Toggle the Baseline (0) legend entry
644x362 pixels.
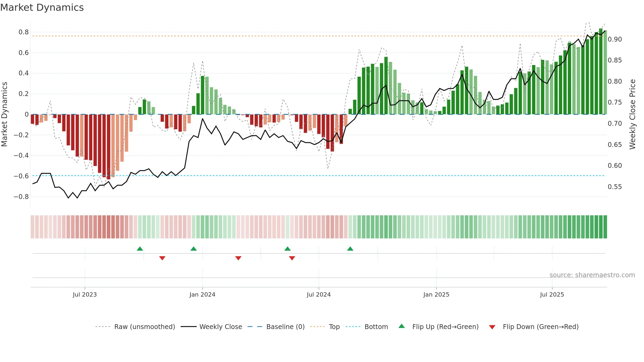click(x=276, y=327)
